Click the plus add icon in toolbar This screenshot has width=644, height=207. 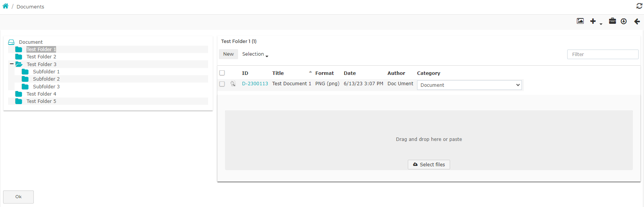[593, 21]
